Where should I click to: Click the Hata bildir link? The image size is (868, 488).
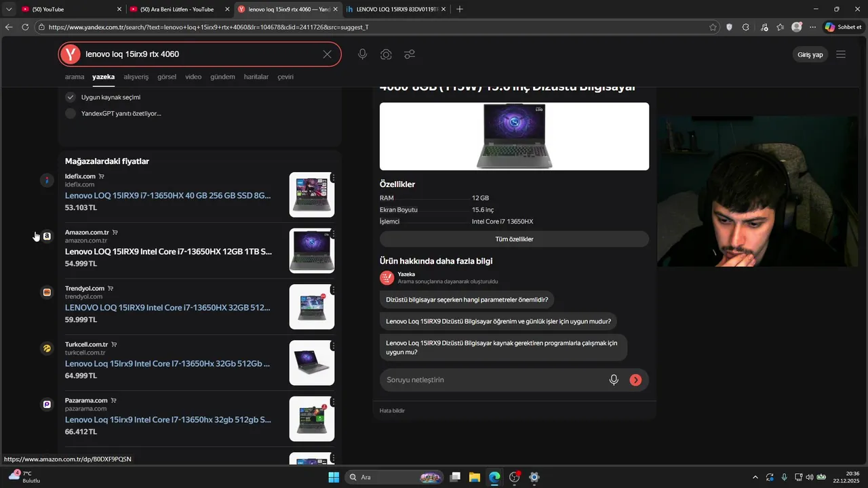point(392,411)
